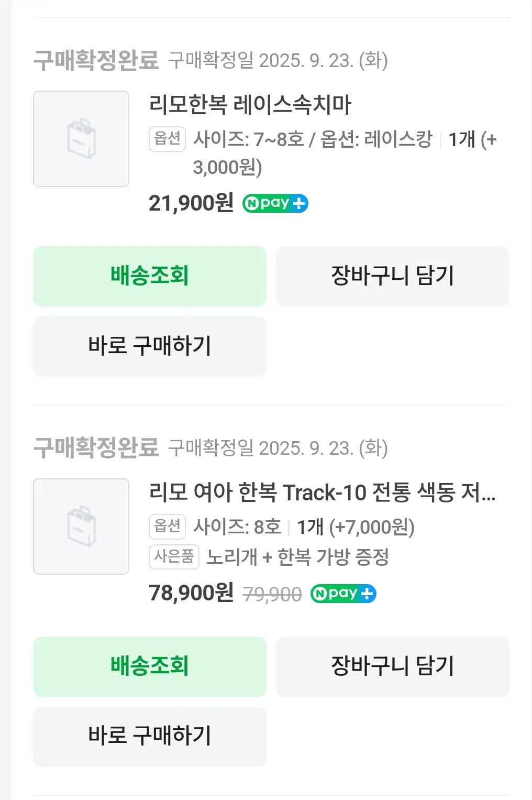Tap the 옵션 tag next to 사이즈: 8호
Screen dimensions: 532x800
click(168, 527)
